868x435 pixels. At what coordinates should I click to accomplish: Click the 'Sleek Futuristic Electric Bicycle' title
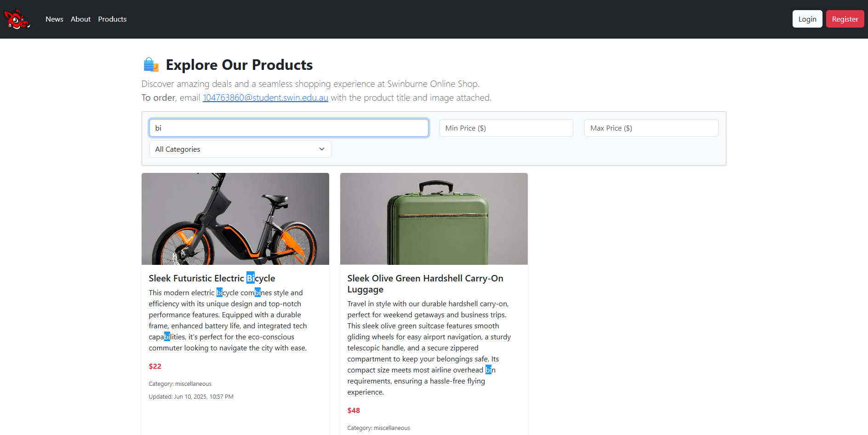(x=211, y=278)
